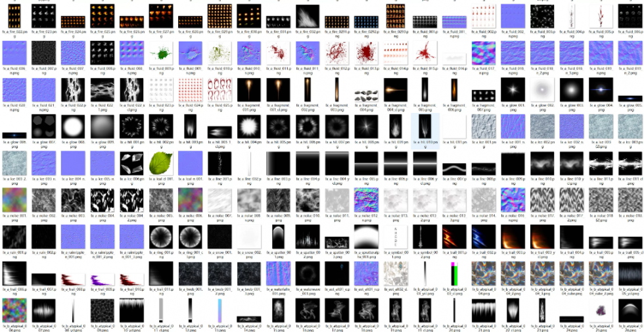Select the blue flames fx_a_fire_0292.png thumbnail

coord(367,22)
